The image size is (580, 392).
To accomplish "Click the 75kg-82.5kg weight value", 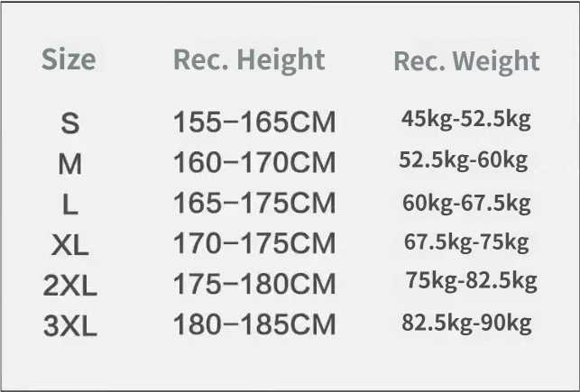I will click(x=471, y=281).
